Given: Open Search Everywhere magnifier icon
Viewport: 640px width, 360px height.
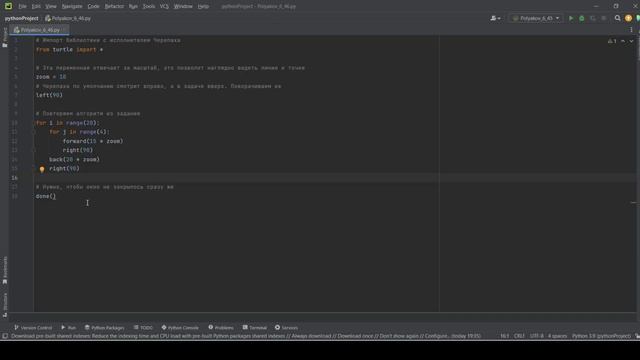Looking at the screenshot, I should tap(618, 18).
